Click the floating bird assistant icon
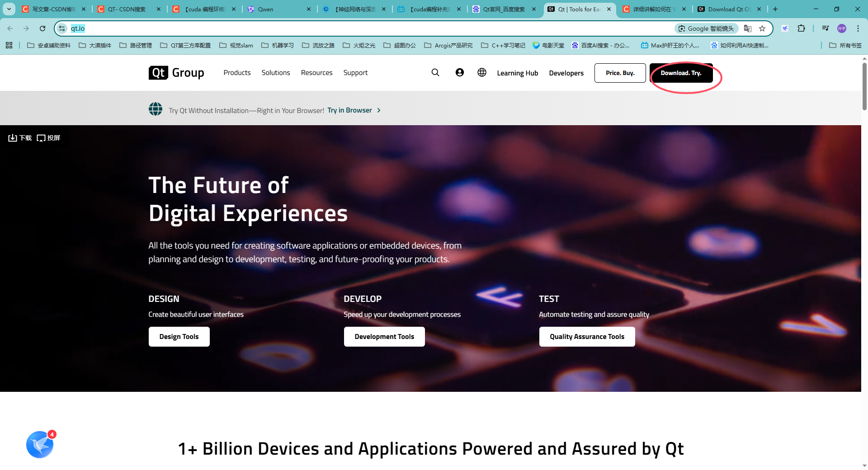 coord(40,445)
